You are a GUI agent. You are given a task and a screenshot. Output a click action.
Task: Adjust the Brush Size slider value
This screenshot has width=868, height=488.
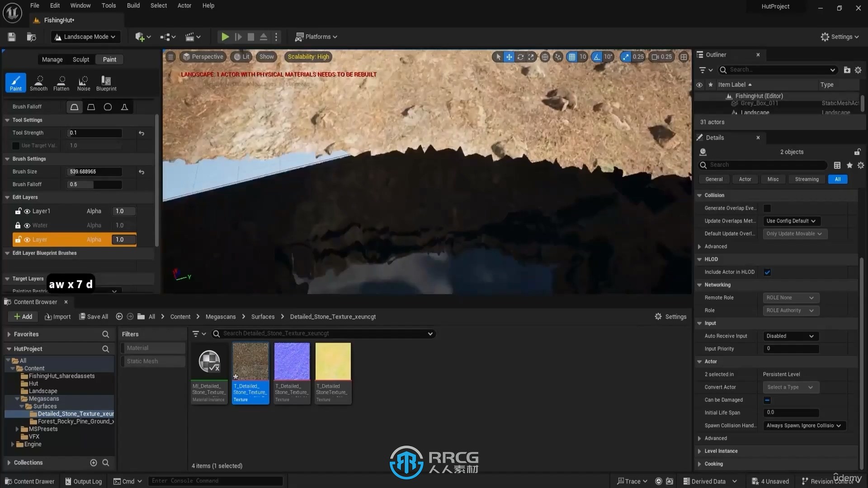click(94, 172)
